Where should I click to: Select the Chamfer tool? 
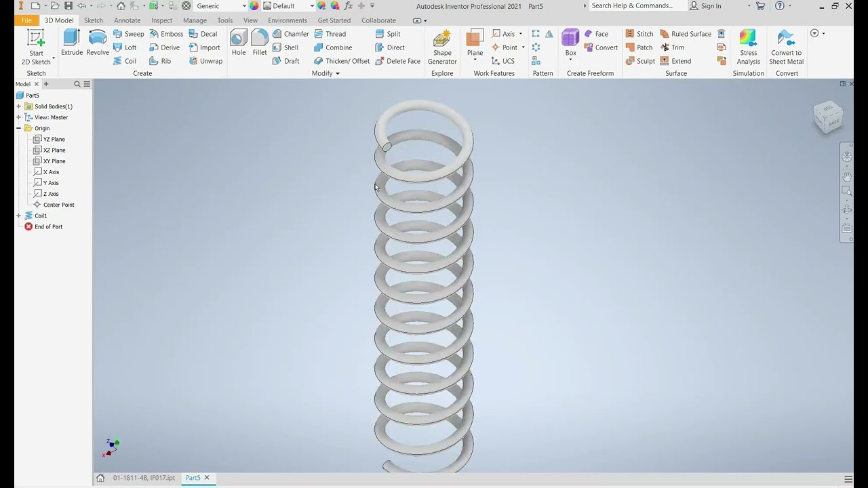[x=290, y=34]
